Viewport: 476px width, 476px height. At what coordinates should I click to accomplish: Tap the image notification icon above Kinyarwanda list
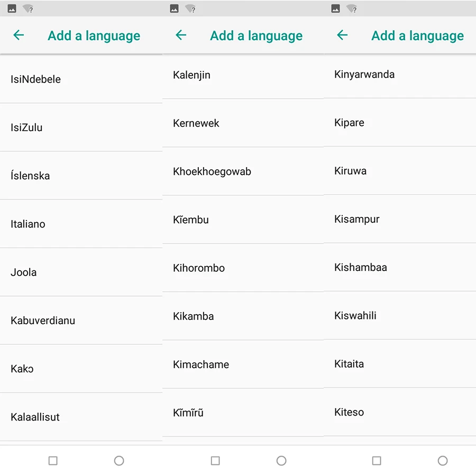pyautogui.click(x=335, y=8)
